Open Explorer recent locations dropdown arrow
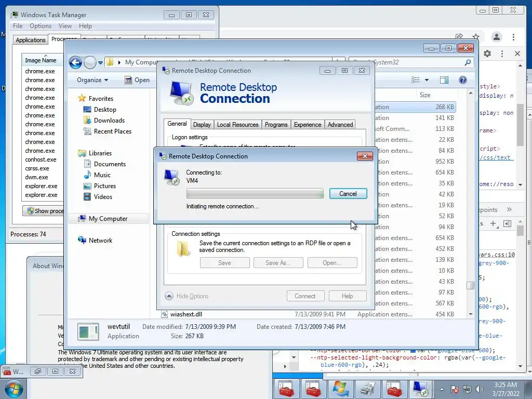 100,62
